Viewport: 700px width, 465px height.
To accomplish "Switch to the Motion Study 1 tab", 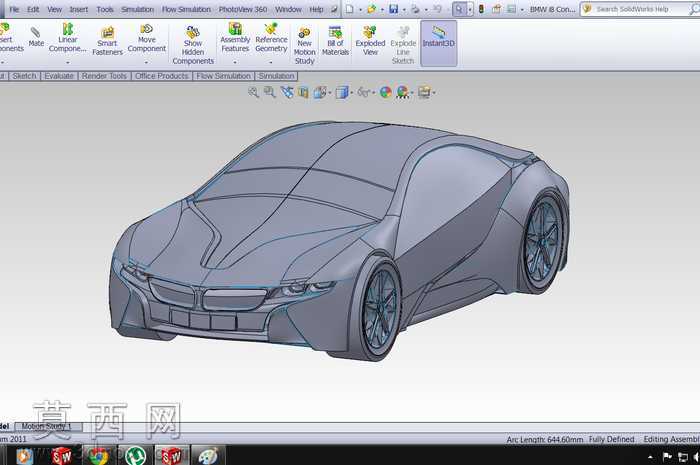I will (x=46, y=427).
